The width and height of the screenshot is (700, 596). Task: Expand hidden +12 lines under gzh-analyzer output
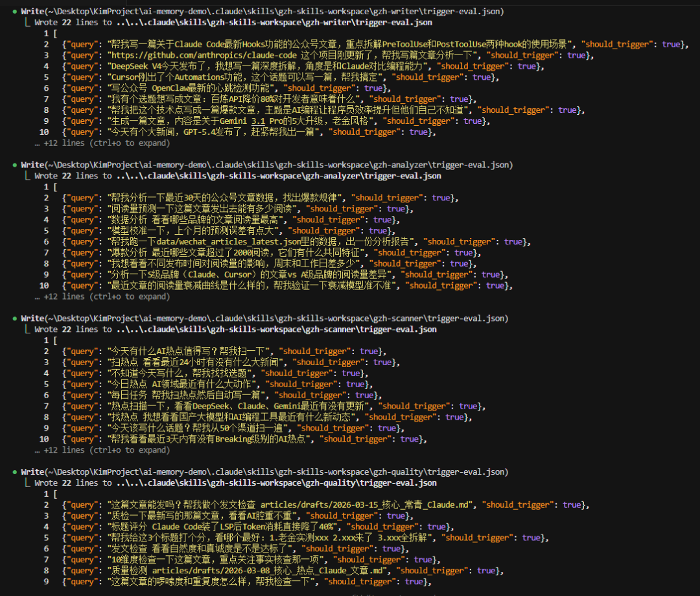102,296
